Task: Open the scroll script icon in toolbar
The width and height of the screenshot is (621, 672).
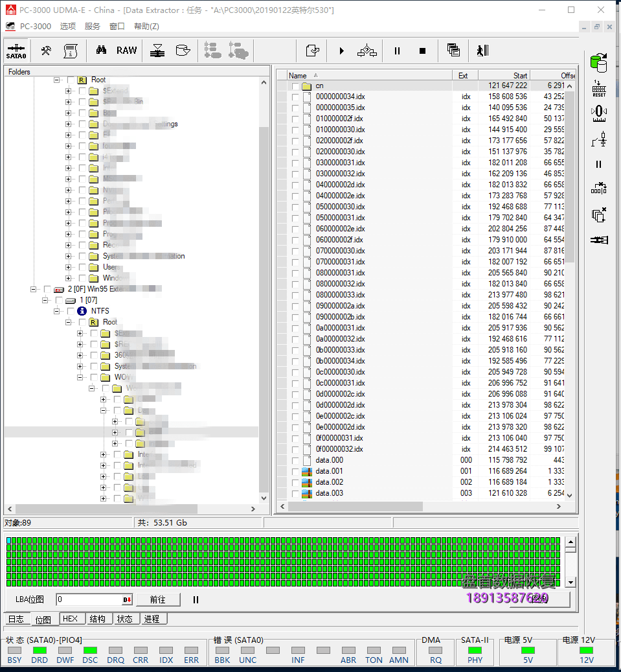Action: point(70,51)
